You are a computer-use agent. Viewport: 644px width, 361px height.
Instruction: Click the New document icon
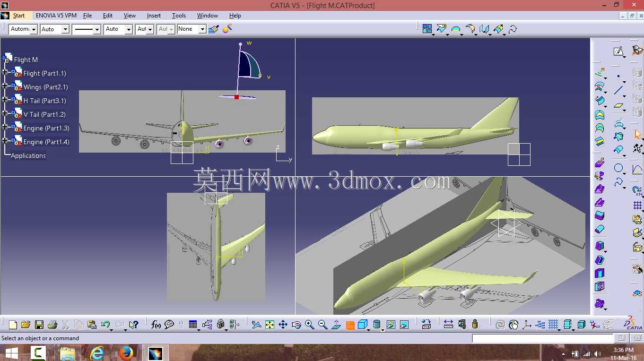13,325
